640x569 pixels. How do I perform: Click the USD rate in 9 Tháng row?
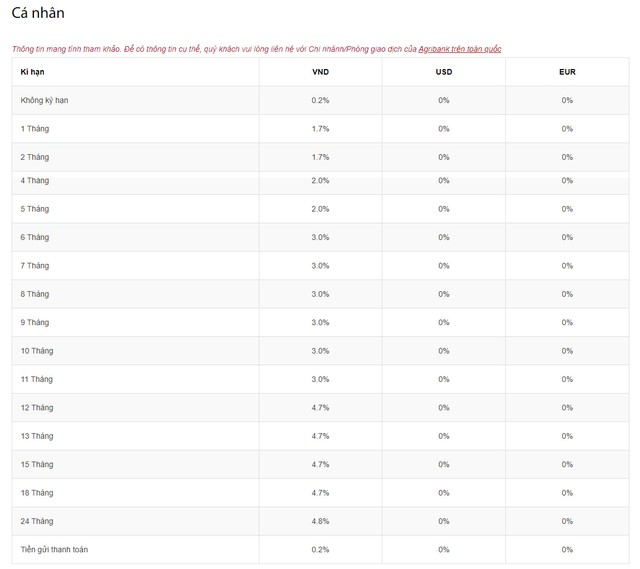(x=444, y=322)
